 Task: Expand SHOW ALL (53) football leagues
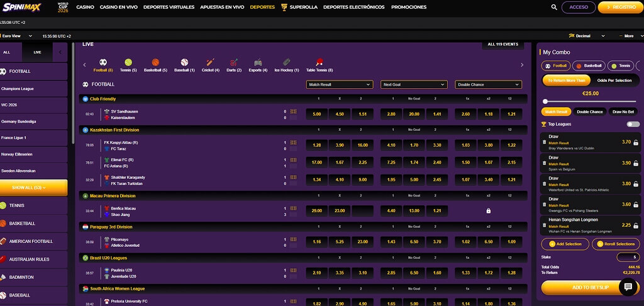click(34, 188)
